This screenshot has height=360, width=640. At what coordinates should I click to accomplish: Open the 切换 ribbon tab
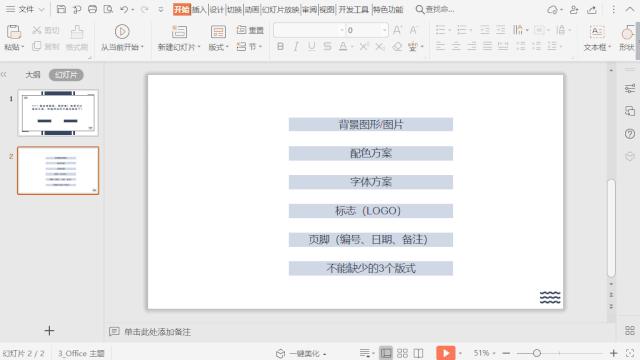coord(234,9)
